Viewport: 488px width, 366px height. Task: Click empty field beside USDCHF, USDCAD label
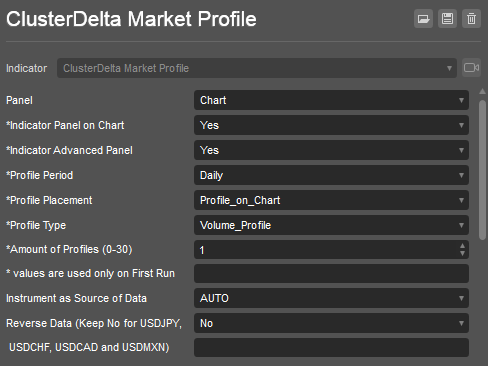(331, 347)
